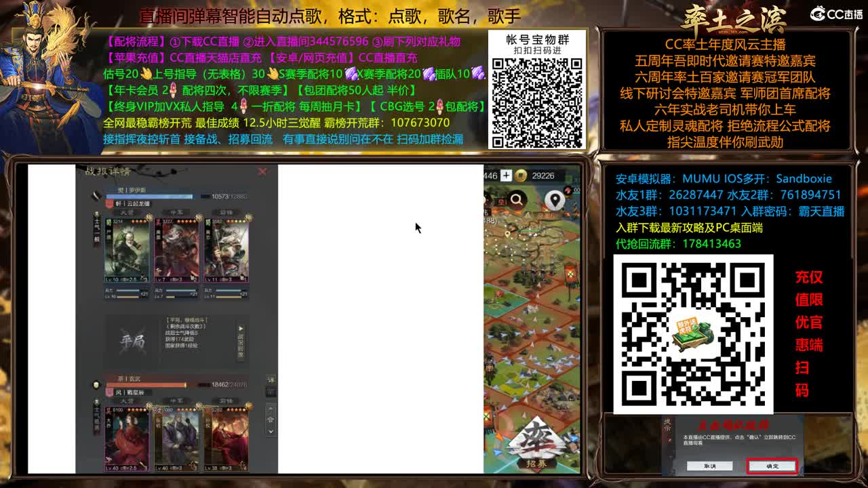Select the red-robed Lv.40 bottom 大营 hero
The image size is (868, 488).
[x=127, y=438]
